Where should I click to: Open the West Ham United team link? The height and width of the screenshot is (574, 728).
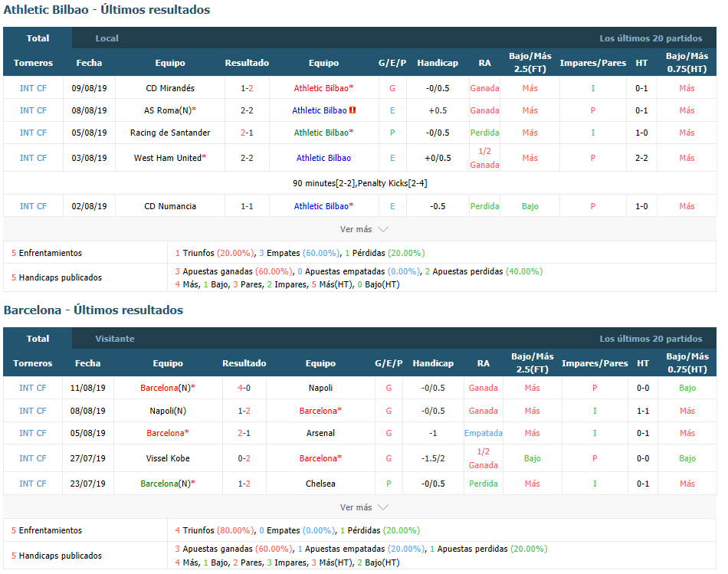tap(170, 158)
